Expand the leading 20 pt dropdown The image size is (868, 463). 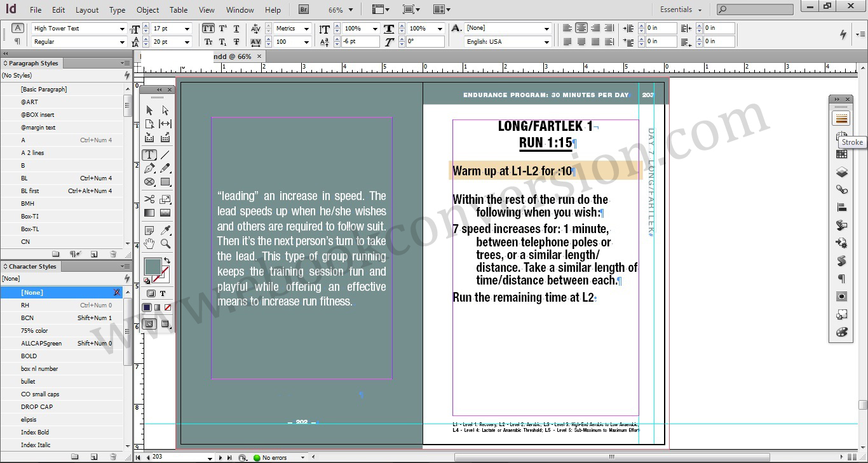187,42
